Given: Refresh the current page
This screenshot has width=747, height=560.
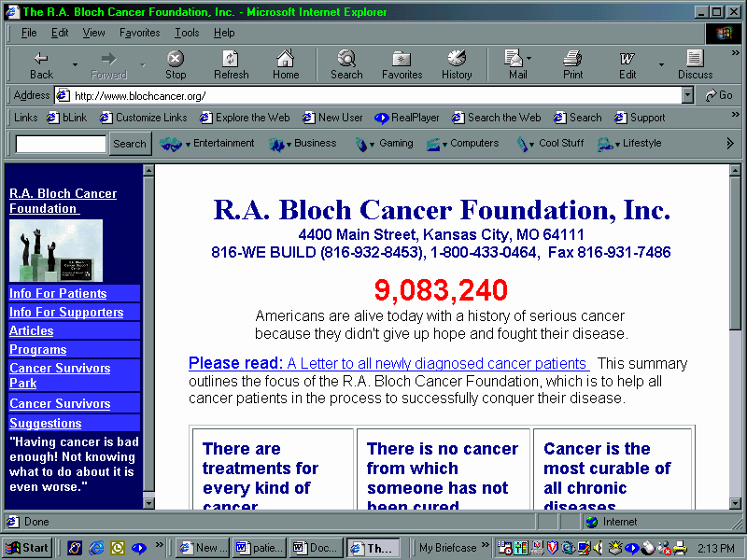Looking at the screenshot, I should pos(231,65).
